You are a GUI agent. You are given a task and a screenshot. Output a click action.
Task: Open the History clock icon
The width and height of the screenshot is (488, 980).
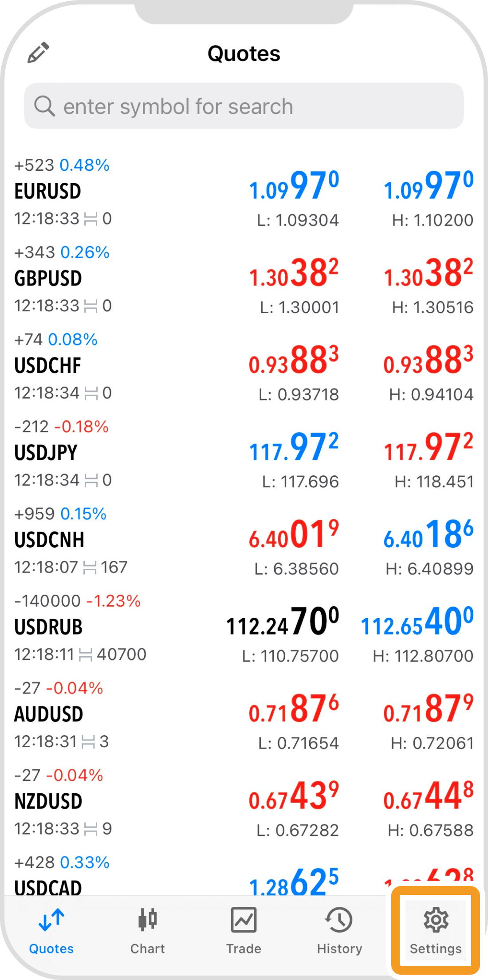click(x=339, y=919)
